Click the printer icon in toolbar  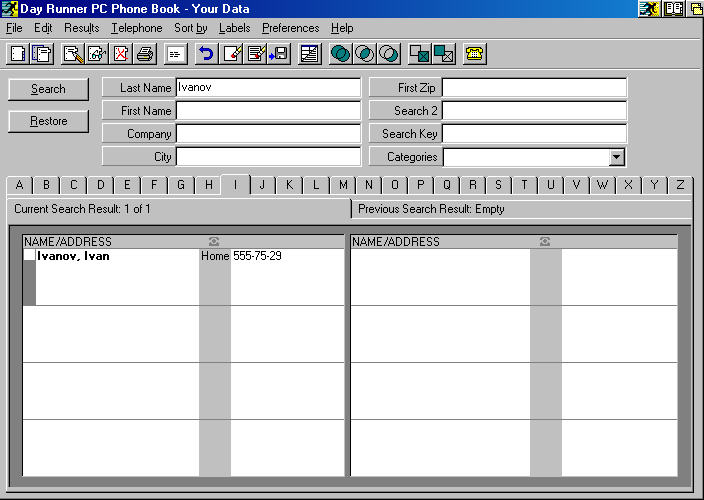(x=145, y=54)
